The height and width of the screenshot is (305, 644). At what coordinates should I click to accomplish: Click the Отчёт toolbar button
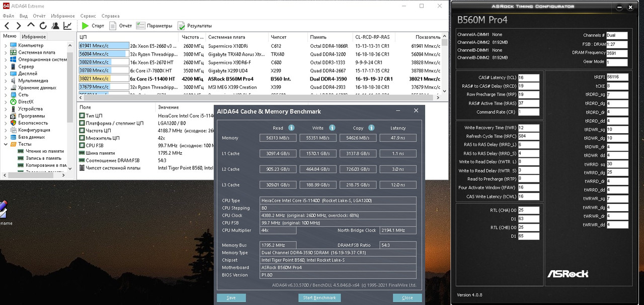pos(121,26)
